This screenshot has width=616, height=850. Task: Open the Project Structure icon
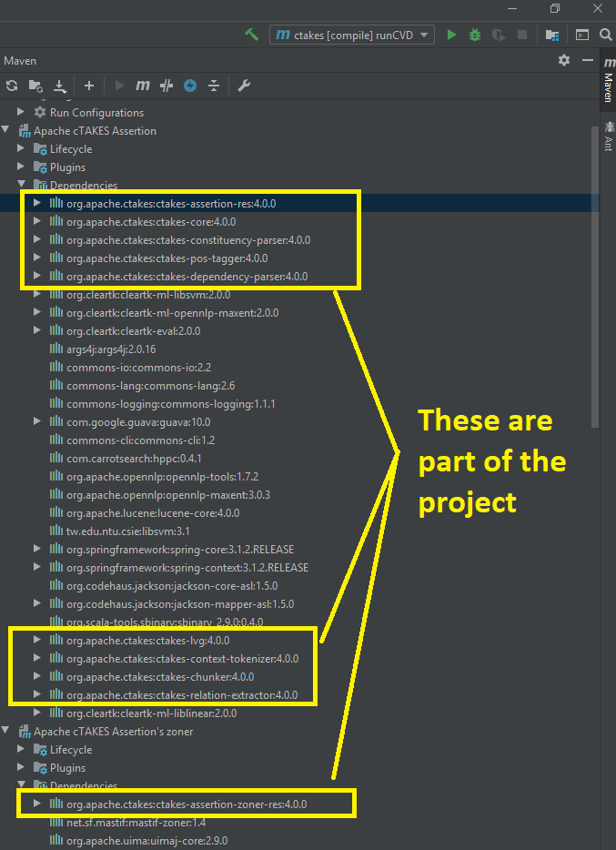coord(552,35)
